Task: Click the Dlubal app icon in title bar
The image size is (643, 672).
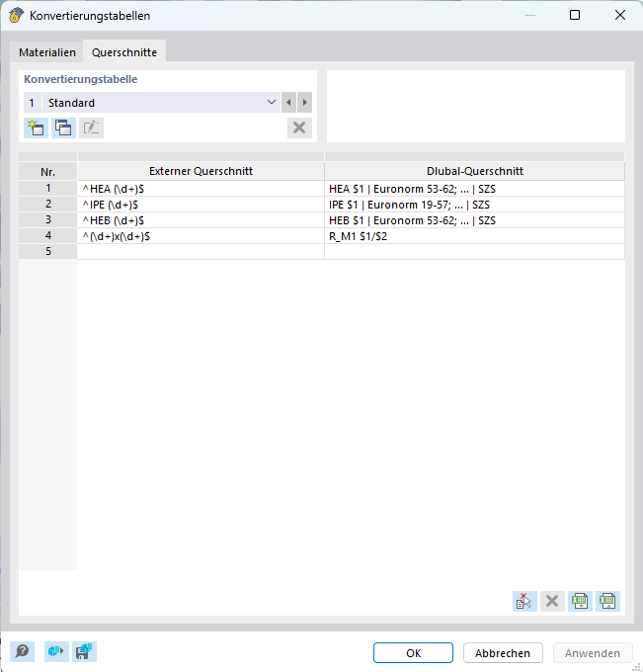Action: [x=16, y=16]
